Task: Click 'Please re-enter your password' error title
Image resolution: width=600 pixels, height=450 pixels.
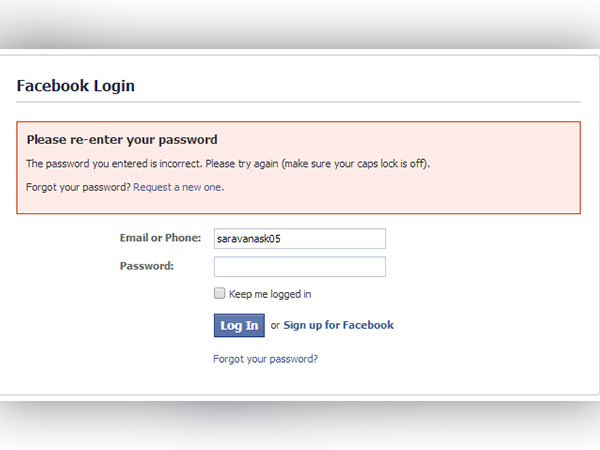Action: 122,140
